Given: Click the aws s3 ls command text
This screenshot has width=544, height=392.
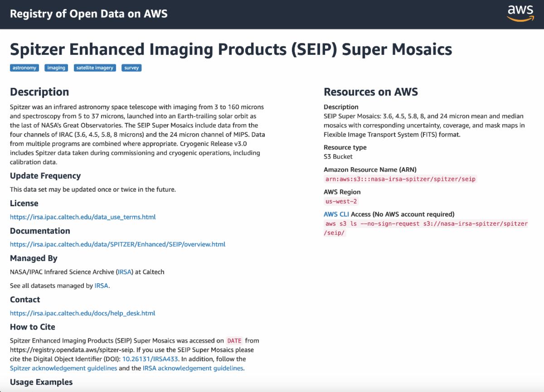Looking at the screenshot, I should pos(426,224).
